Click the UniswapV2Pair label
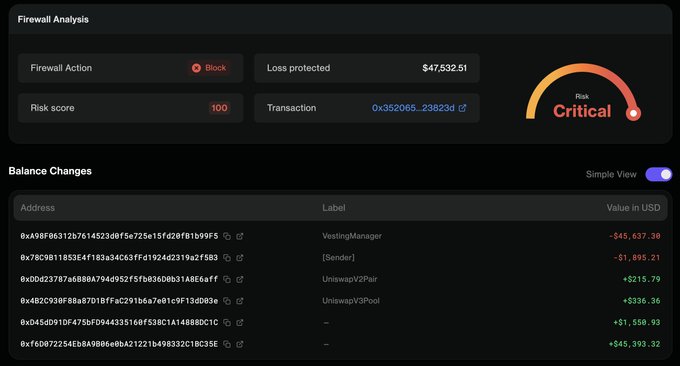 point(350,279)
